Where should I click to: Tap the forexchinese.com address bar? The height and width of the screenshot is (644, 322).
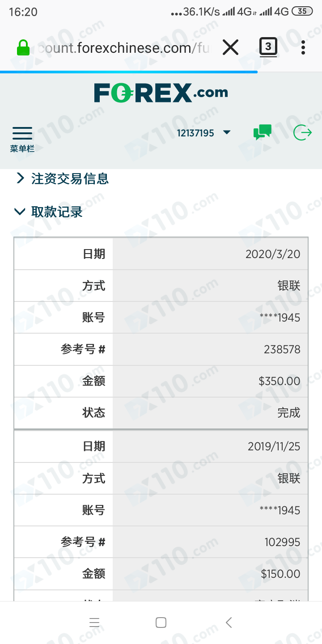click(x=123, y=47)
